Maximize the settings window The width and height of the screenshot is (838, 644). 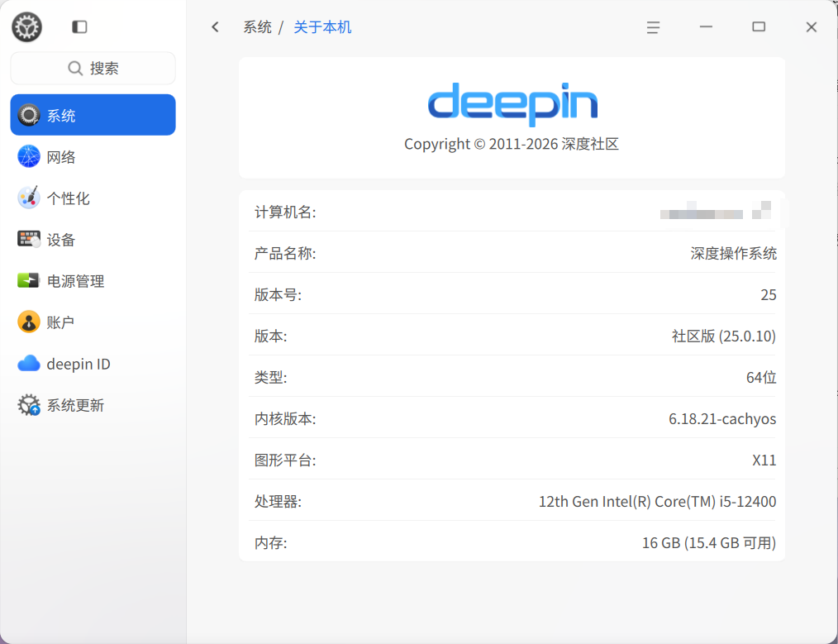759,27
